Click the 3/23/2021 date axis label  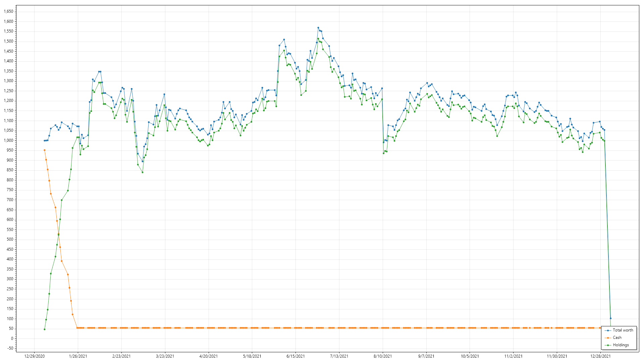click(x=165, y=356)
